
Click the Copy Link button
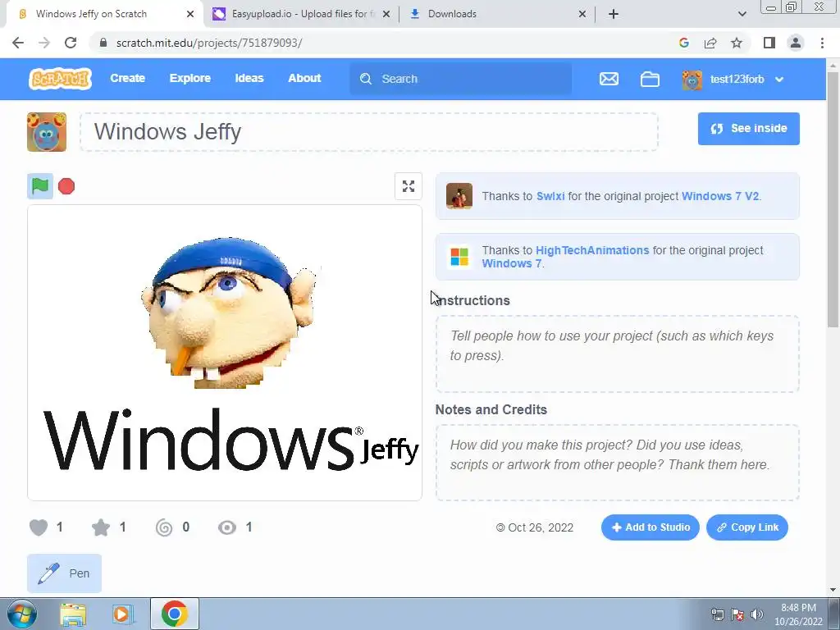pyautogui.click(x=746, y=527)
